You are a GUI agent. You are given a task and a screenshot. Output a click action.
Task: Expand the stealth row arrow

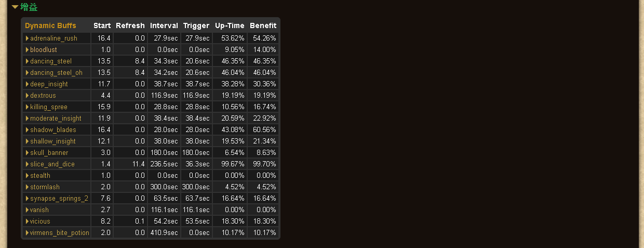tap(27, 176)
